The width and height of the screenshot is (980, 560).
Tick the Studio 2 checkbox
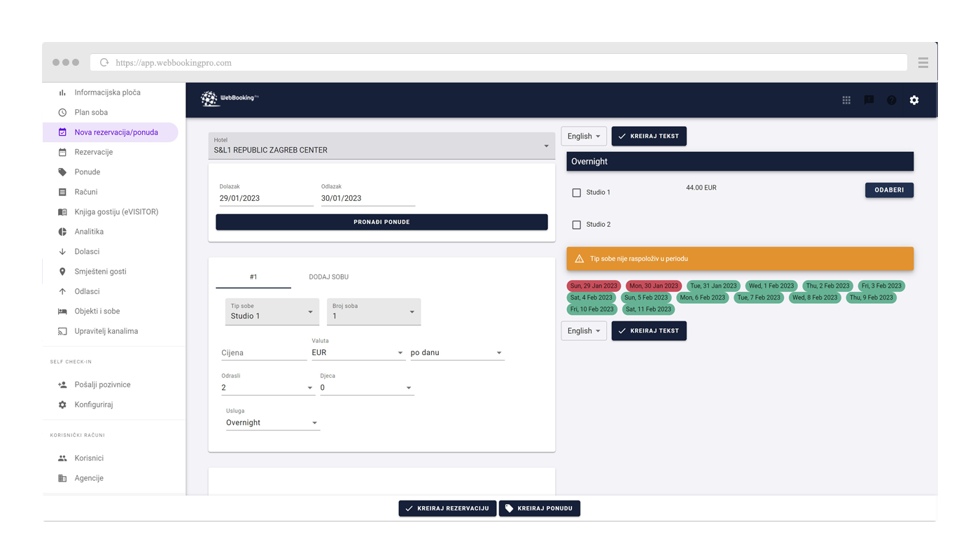click(x=577, y=225)
